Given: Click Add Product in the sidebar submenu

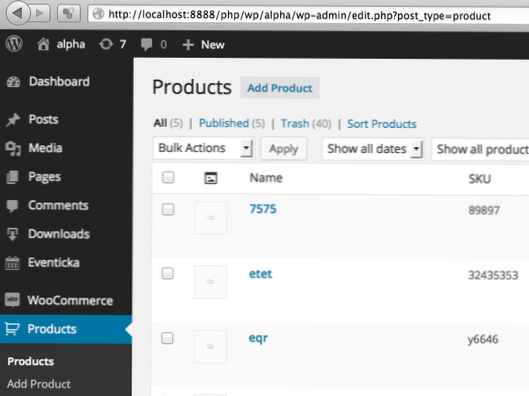Looking at the screenshot, I should [39, 384].
